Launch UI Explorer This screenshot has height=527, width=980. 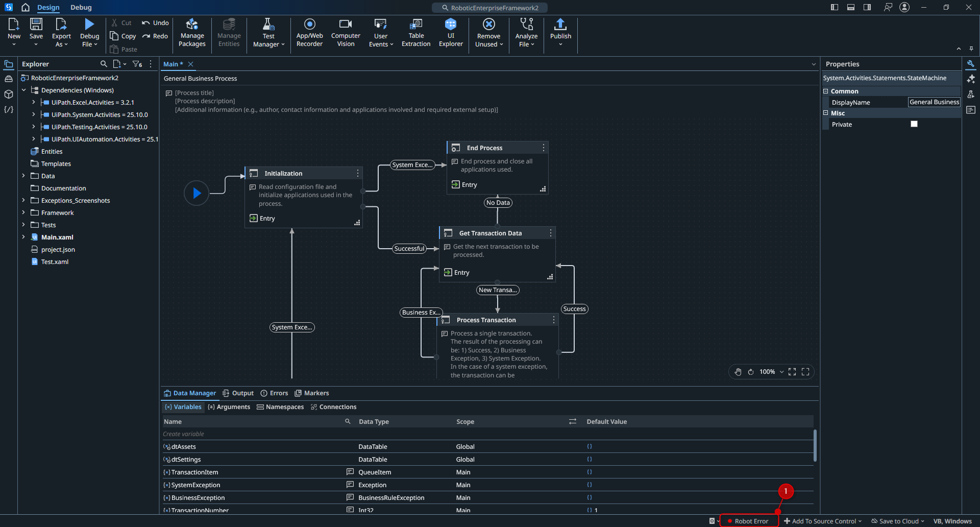coord(451,33)
